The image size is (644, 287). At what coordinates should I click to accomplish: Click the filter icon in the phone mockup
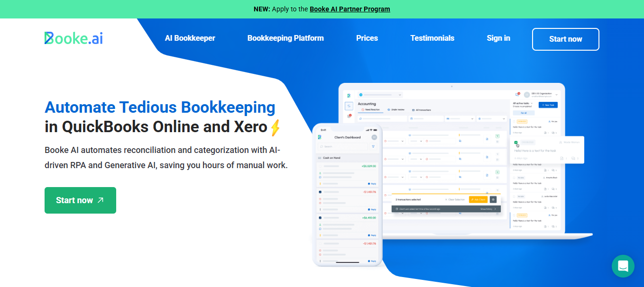(x=373, y=147)
